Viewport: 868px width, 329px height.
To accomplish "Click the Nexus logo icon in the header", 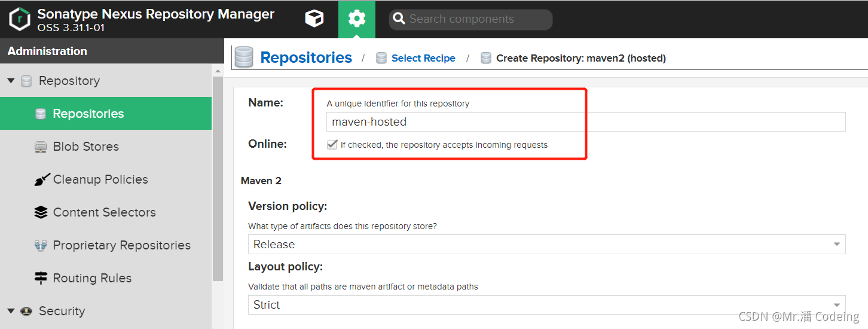I will 20,19.
